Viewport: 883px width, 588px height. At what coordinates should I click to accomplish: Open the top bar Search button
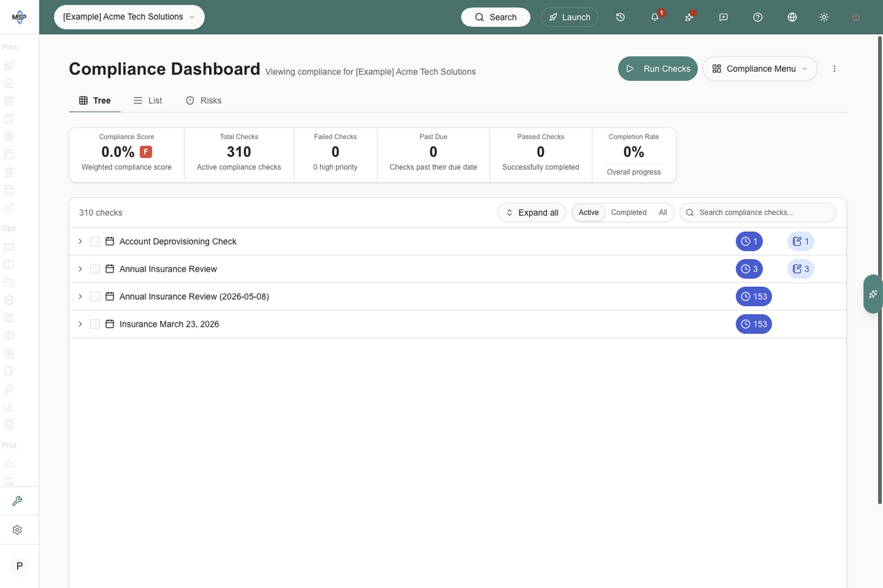point(495,17)
